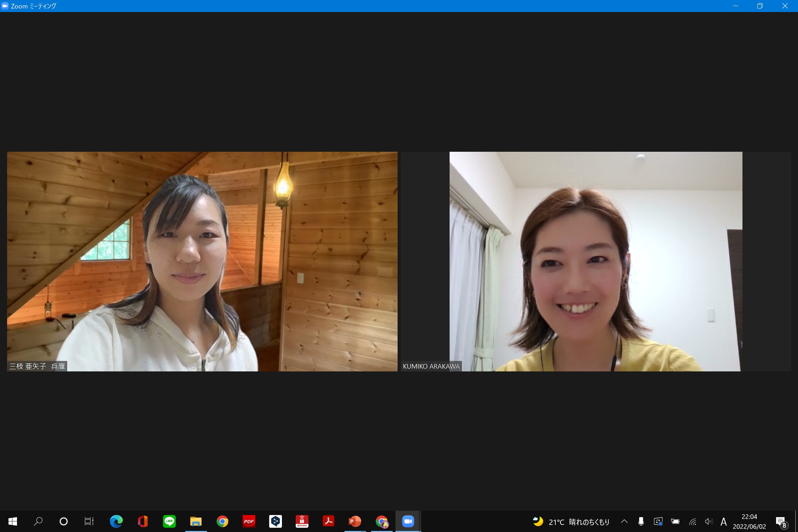Screen dimensions: 798x532
Task: Expand hidden system tray icons
Action: click(624, 521)
